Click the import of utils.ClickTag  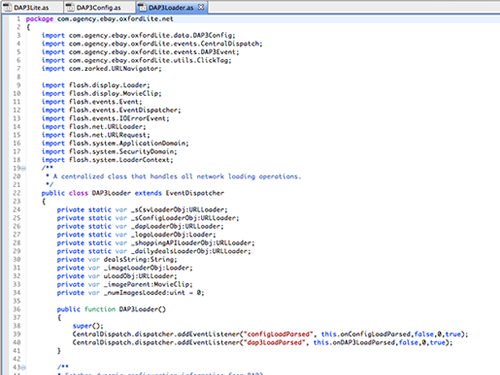coord(136,60)
